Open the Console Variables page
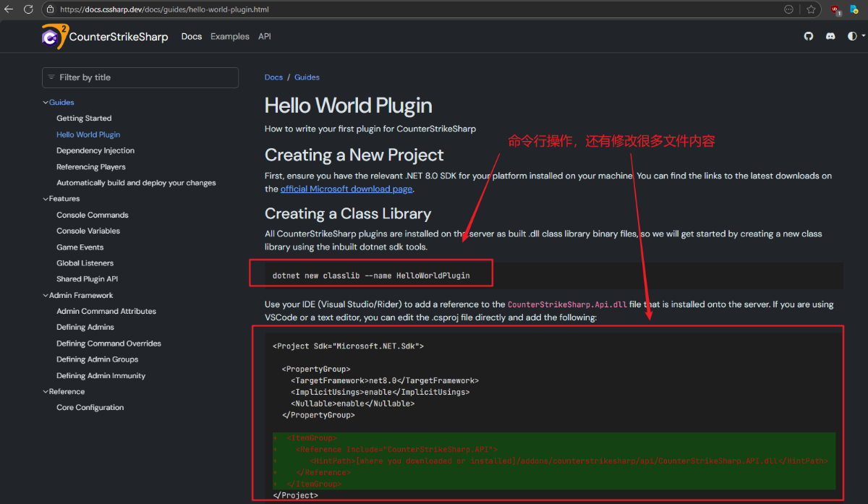Image resolution: width=868 pixels, height=504 pixels. 88,231
